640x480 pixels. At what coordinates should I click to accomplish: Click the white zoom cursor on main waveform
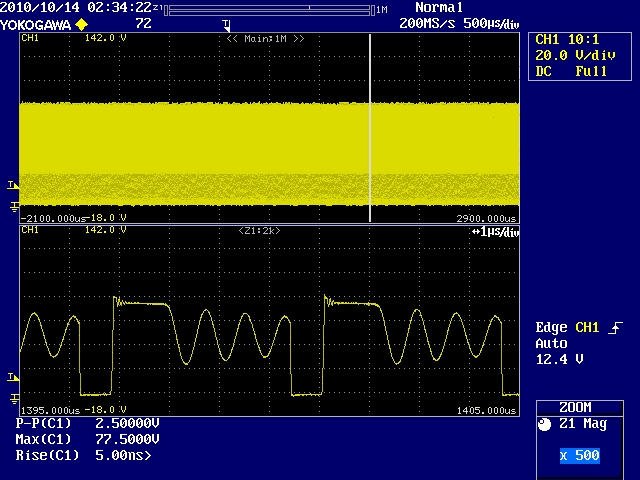[371, 128]
